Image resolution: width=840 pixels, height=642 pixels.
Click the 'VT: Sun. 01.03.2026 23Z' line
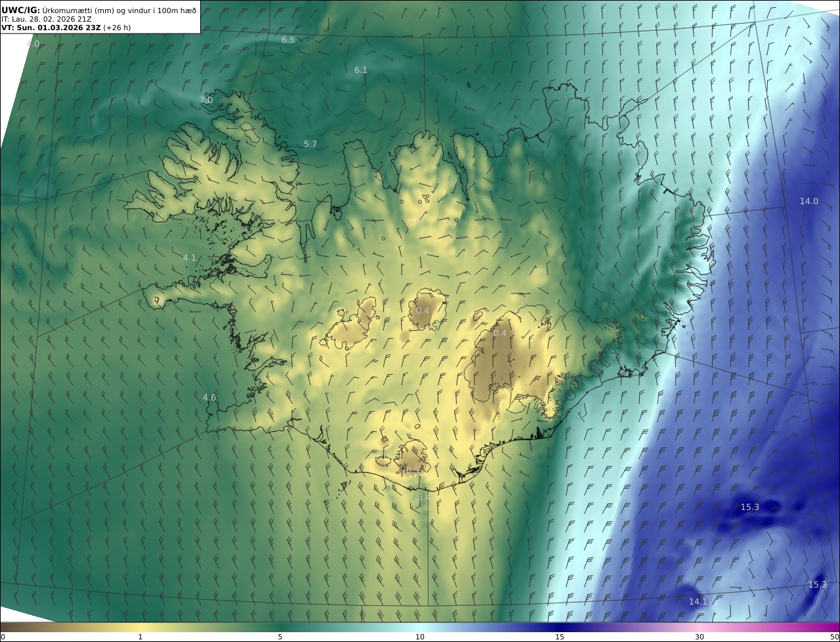[51, 28]
